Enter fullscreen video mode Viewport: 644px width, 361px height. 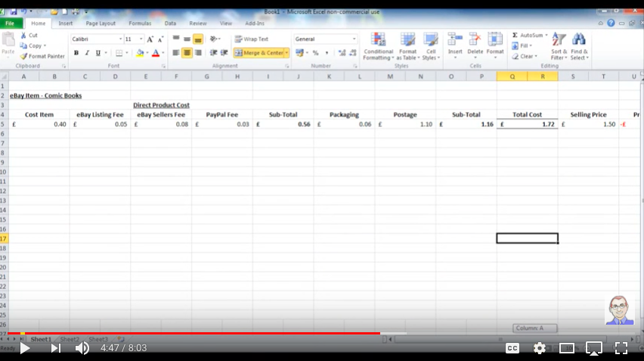pos(621,348)
